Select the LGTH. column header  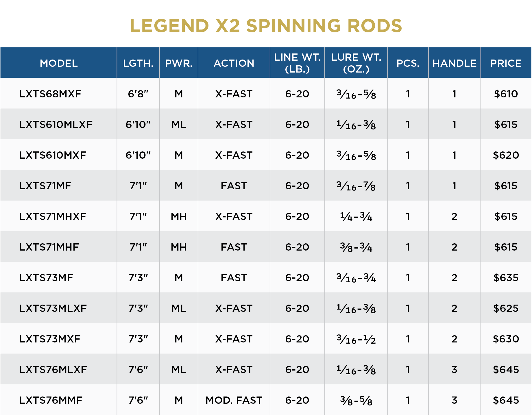pyautogui.click(x=138, y=63)
